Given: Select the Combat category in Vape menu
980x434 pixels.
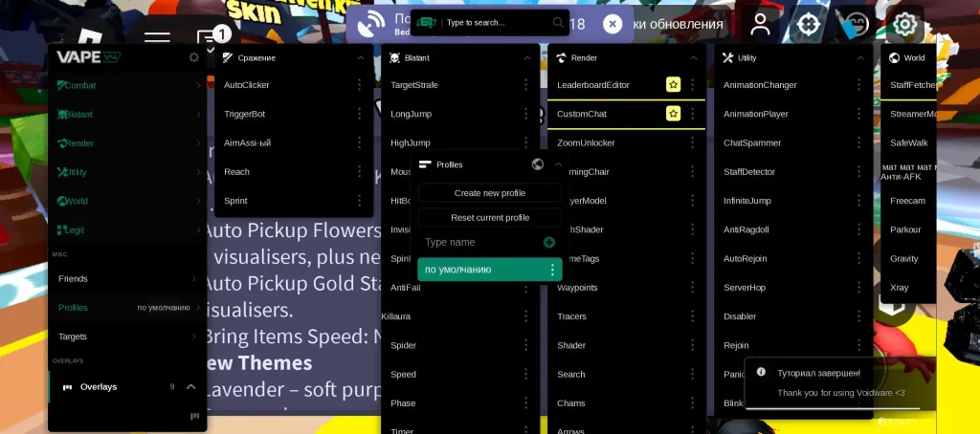Looking at the screenshot, I should point(127,85).
